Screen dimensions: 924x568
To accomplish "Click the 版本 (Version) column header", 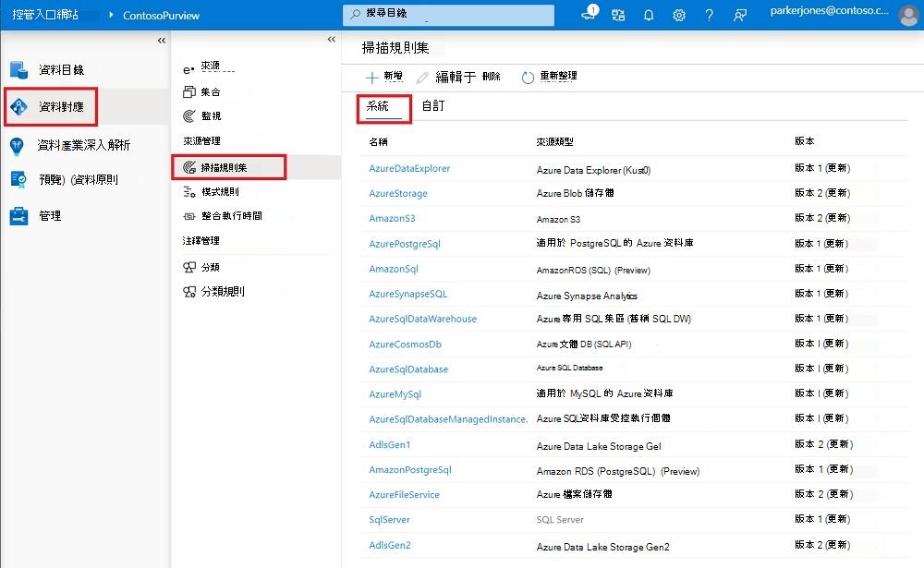I will click(x=804, y=140).
